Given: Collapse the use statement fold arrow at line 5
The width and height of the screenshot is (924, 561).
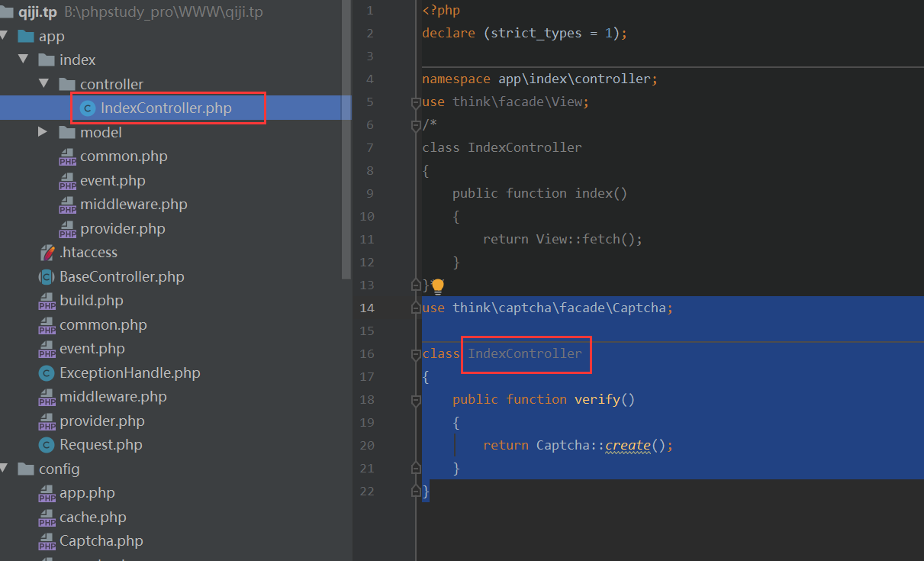Looking at the screenshot, I should click(x=416, y=101).
